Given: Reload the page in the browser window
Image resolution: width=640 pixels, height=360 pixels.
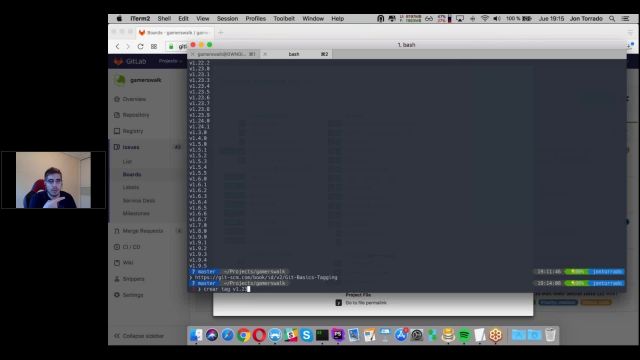Looking at the screenshot, I should [x=140, y=47].
